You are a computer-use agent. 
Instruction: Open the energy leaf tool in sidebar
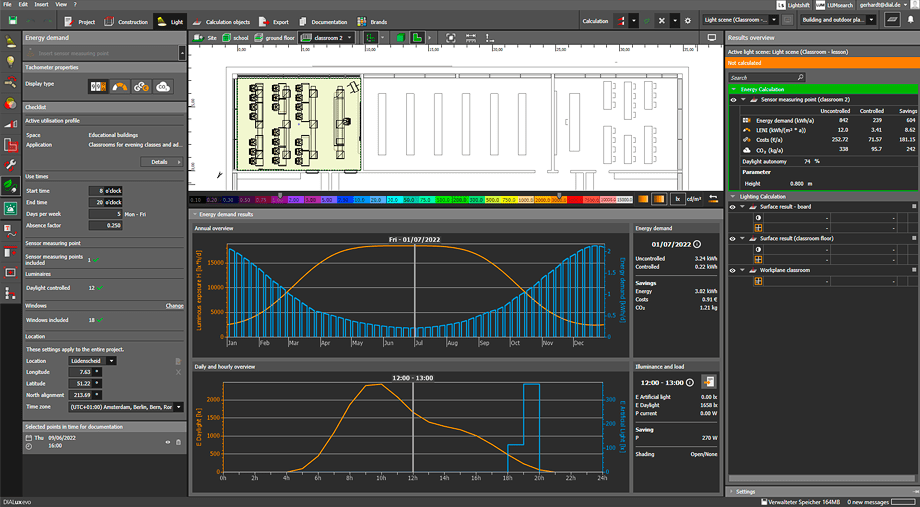coord(10,185)
